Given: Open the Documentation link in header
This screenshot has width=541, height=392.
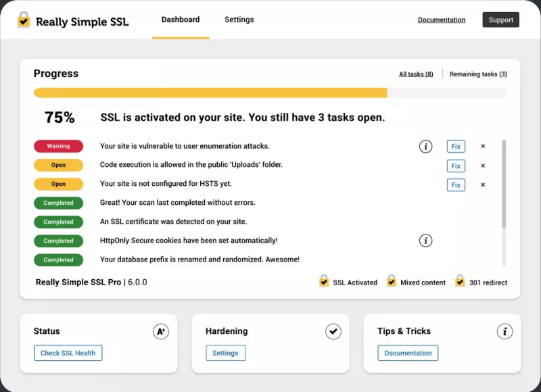Looking at the screenshot, I should pos(442,20).
